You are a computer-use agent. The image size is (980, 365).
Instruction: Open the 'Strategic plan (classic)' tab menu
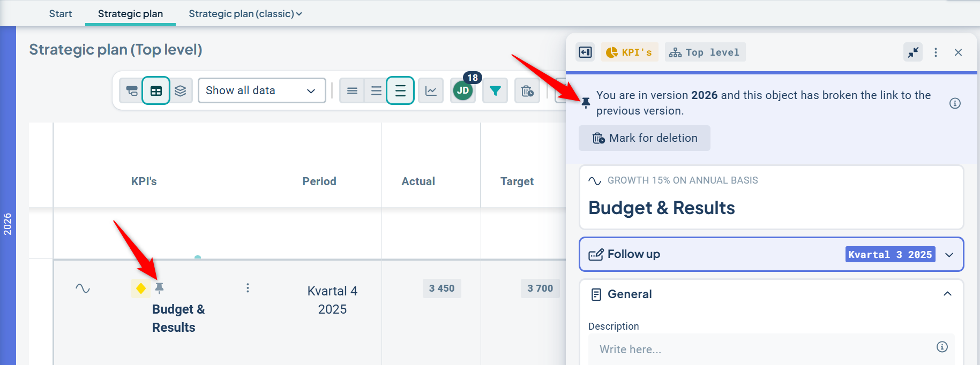245,14
